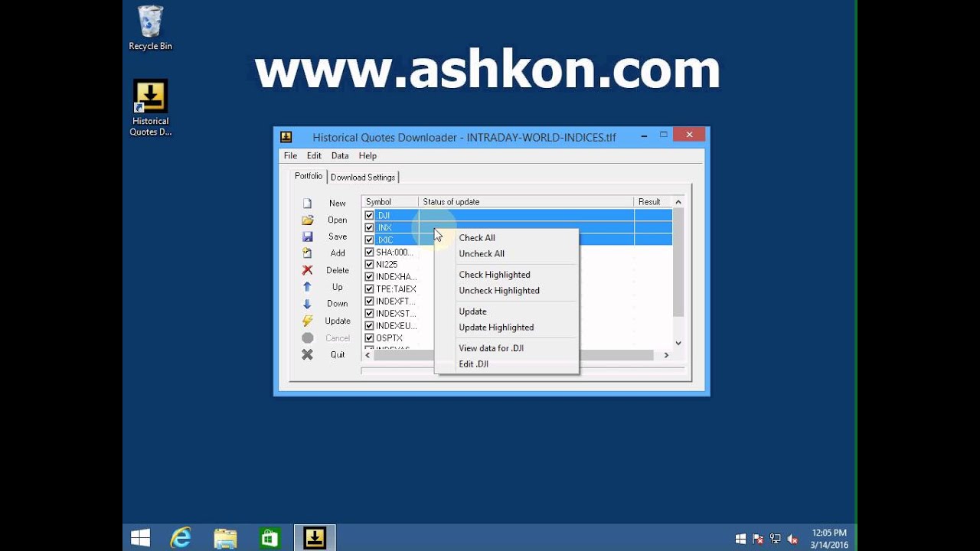
Task: Click the muted volume tray icon
Action: click(792, 539)
